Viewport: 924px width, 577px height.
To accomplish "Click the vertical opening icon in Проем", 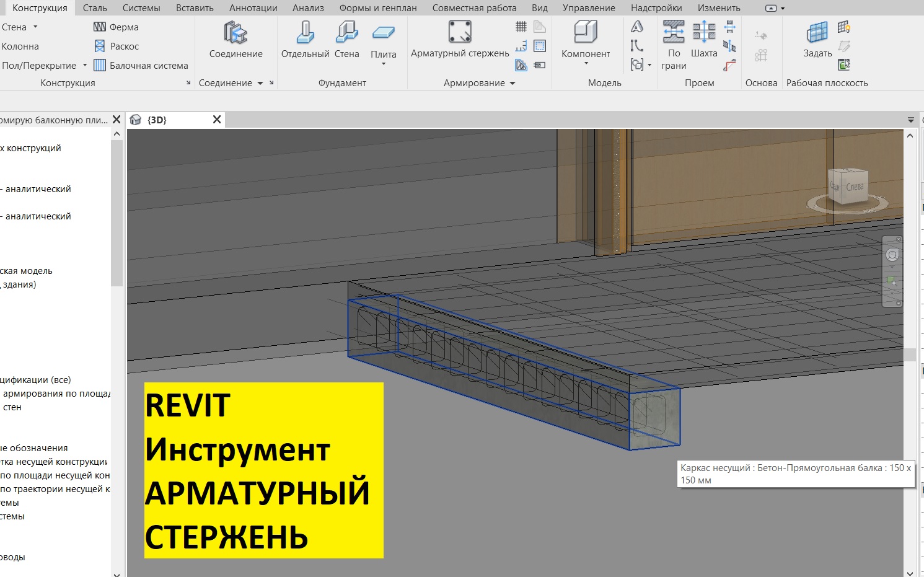I will (x=730, y=46).
